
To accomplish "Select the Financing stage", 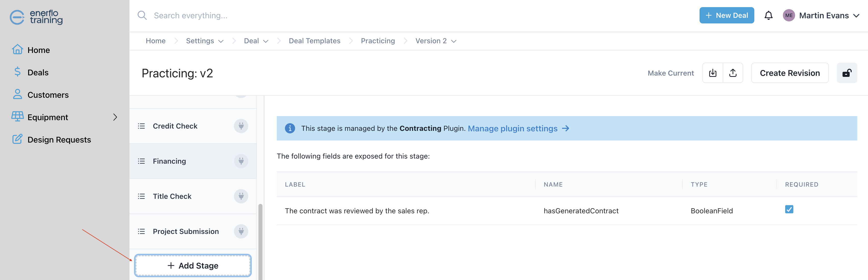I will click(x=193, y=161).
